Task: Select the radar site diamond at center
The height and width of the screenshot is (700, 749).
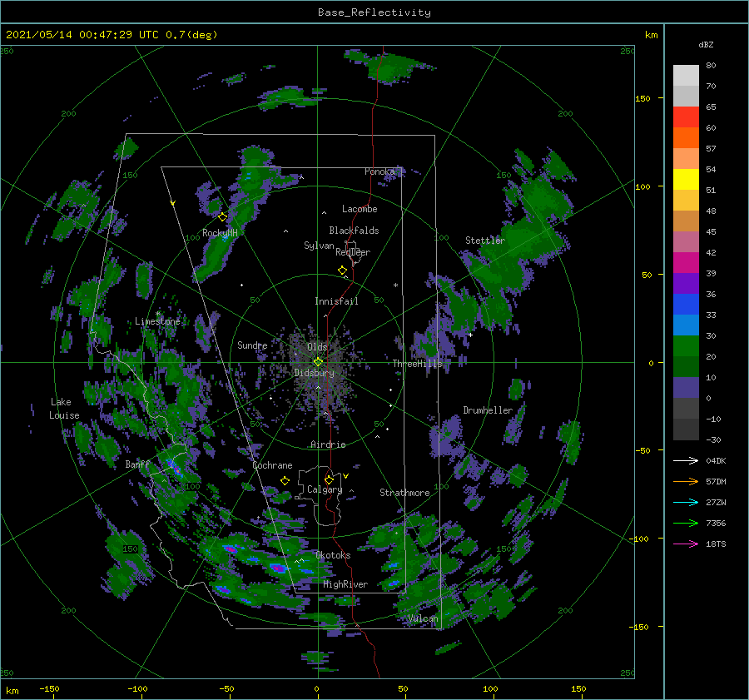Action: point(318,362)
